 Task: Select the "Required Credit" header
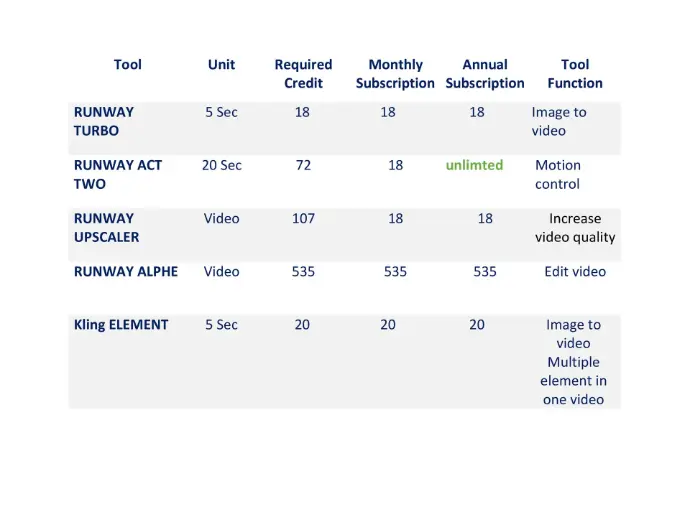(303, 74)
